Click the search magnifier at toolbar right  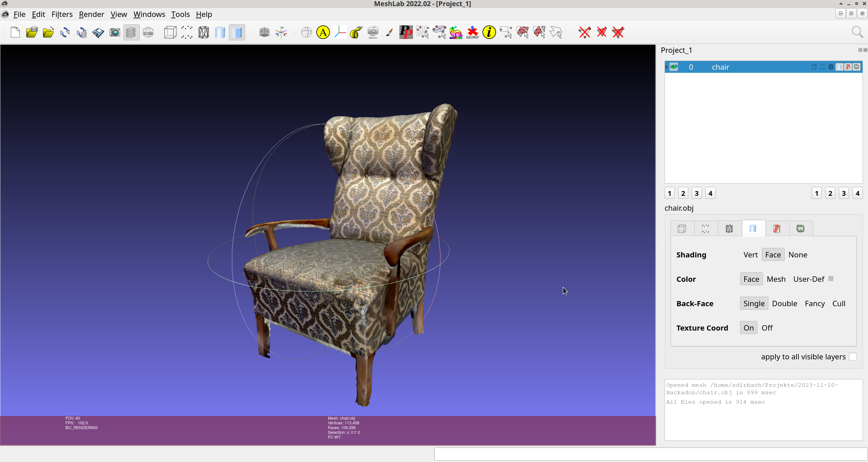(857, 33)
